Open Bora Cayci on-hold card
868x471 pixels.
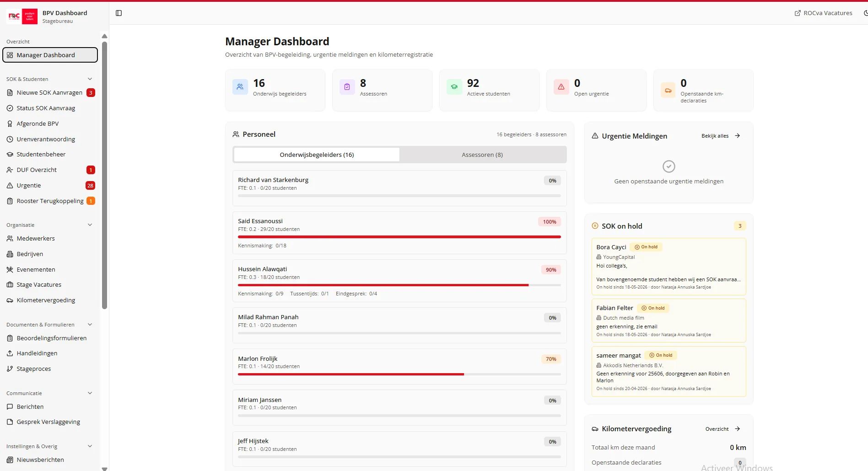point(669,267)
